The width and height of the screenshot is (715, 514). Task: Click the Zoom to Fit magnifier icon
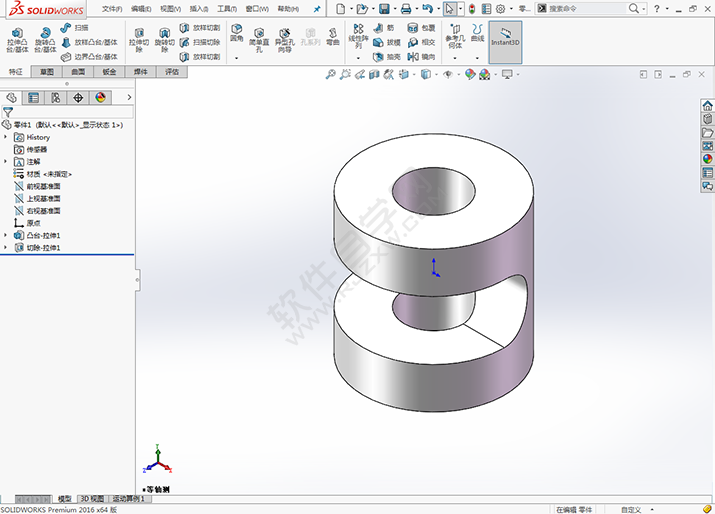[331, 75]
